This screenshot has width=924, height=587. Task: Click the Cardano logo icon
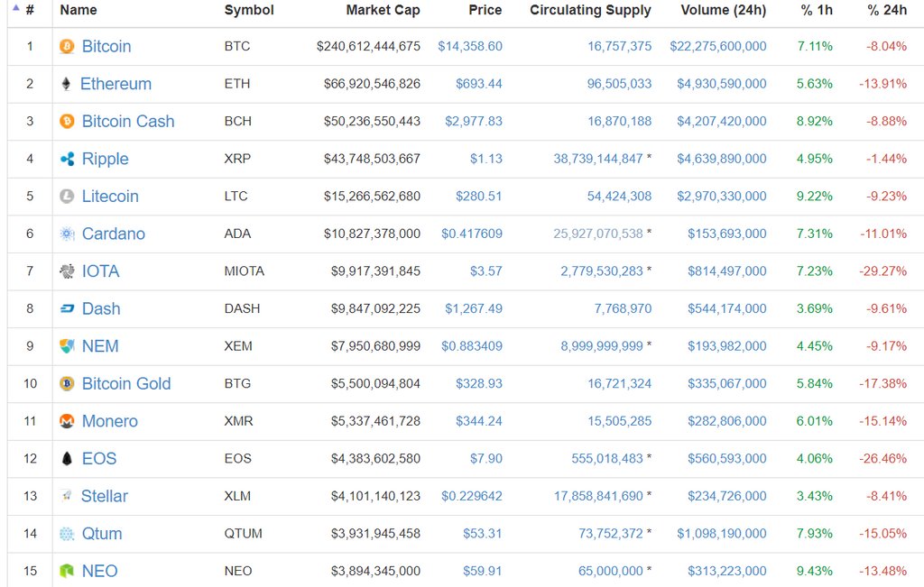(x=67, y=234)
